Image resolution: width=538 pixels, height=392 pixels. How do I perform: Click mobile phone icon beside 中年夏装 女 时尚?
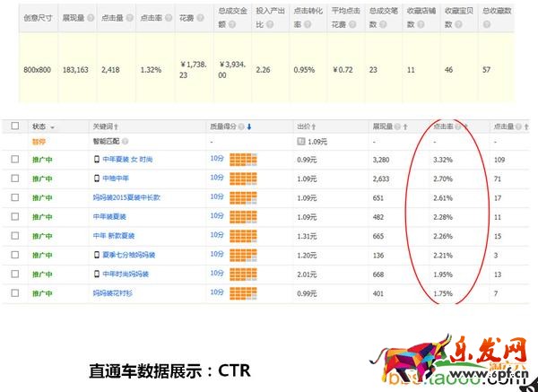click(x=97, y=159)
